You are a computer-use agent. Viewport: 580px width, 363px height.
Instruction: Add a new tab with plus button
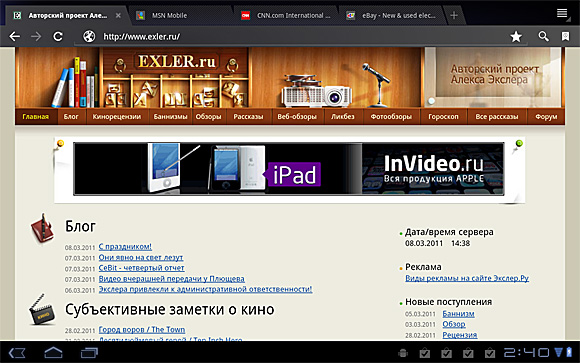(454, 15)
